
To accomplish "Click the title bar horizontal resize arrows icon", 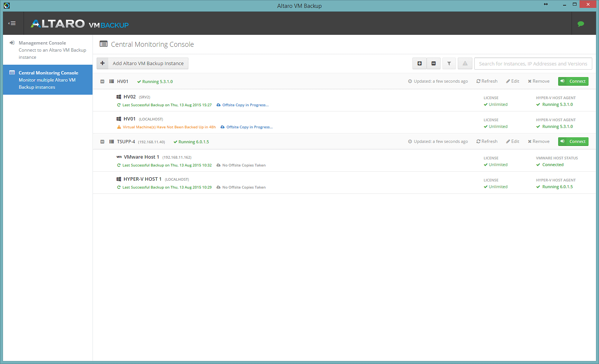I will (x=546, y=4).
